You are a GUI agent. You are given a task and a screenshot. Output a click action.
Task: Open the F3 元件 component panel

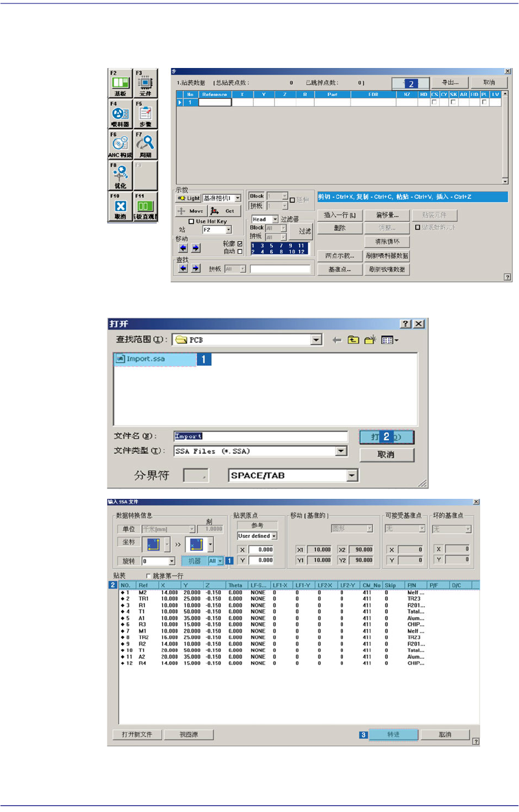click(145, 83)
